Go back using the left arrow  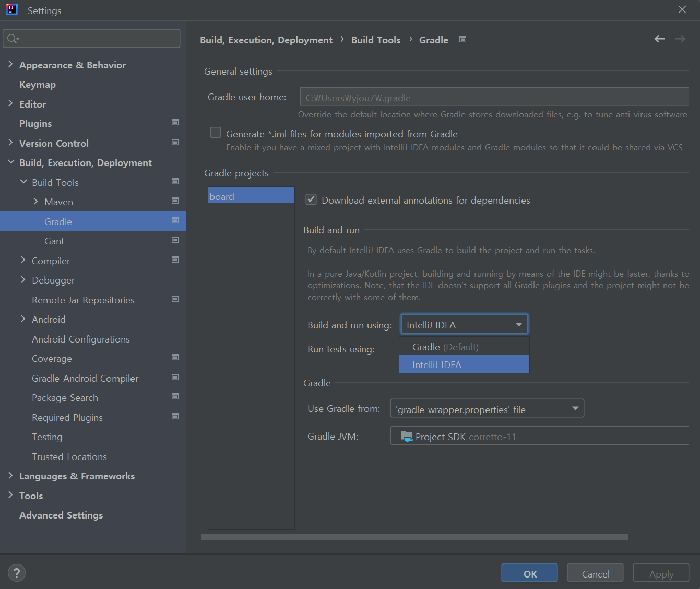coord(659,39)
